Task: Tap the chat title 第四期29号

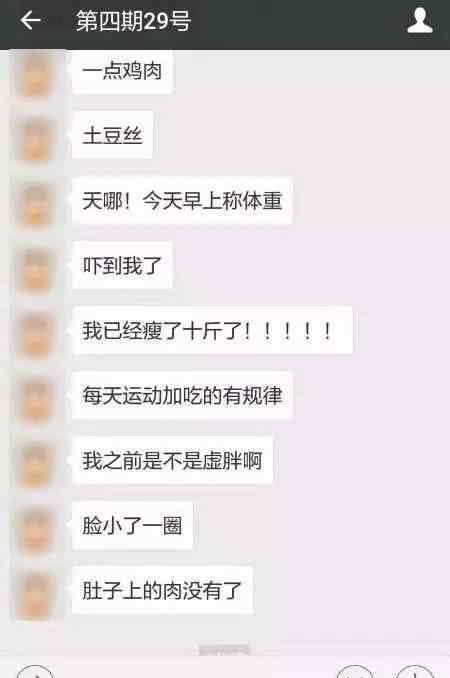Action: pos(134,21)
